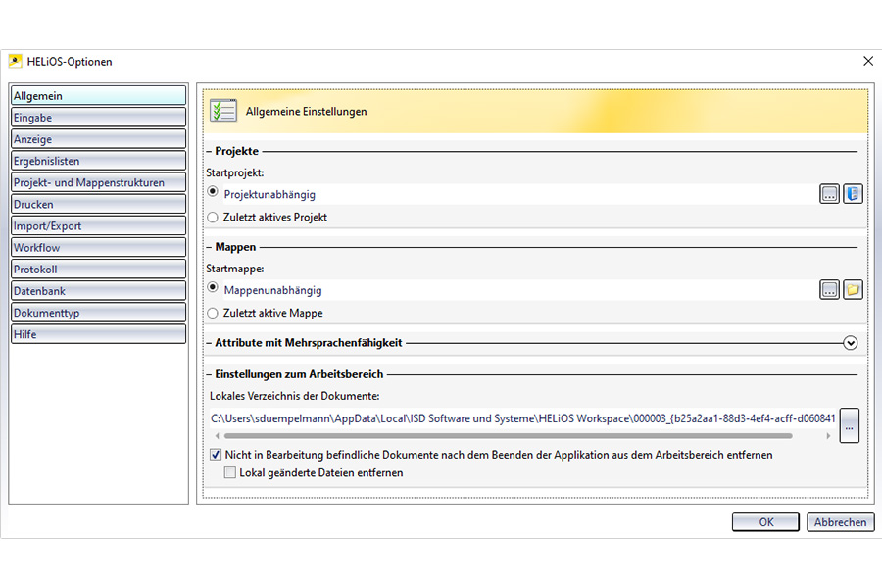Switch to the Ergebnislisten category

click(x=97, y=161)
